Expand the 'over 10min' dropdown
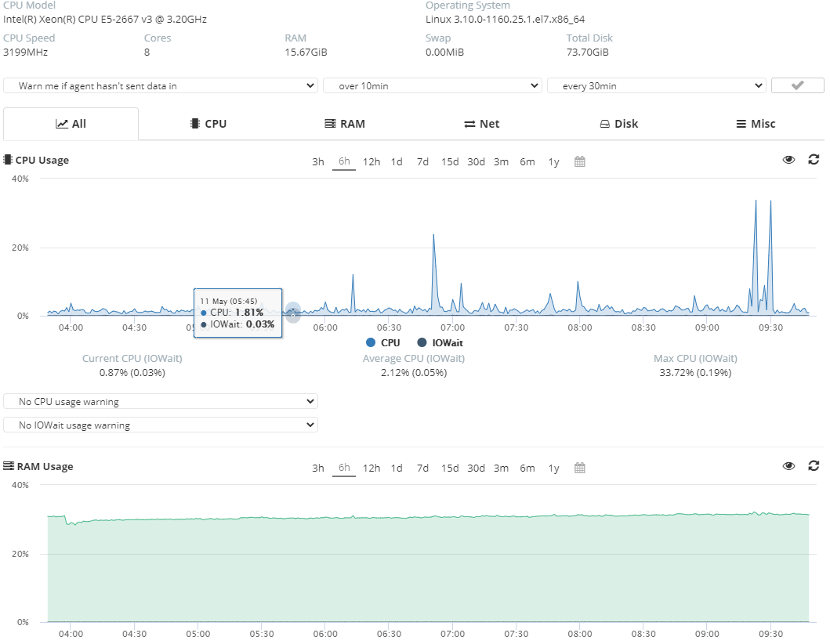 [432, 86]
